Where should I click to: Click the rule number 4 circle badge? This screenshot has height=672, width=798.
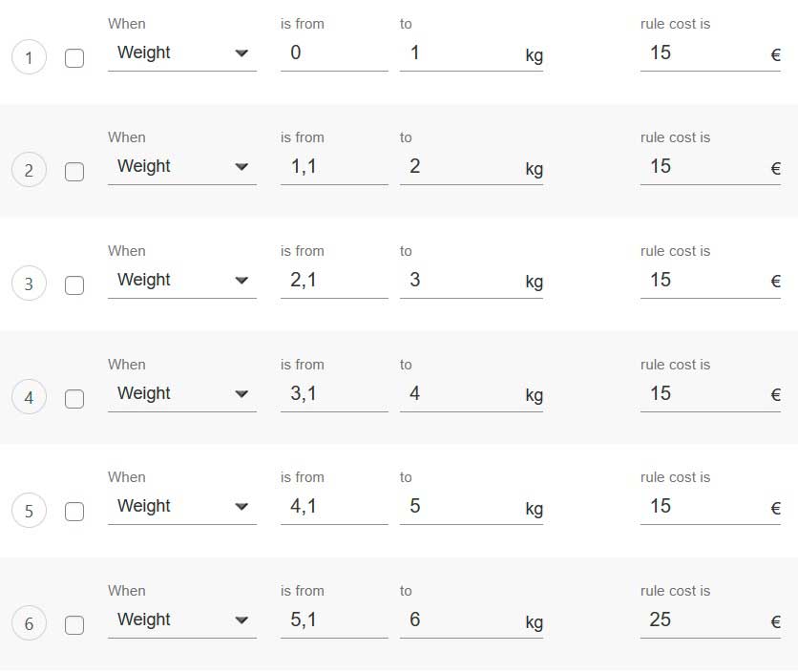coord(29,398)
